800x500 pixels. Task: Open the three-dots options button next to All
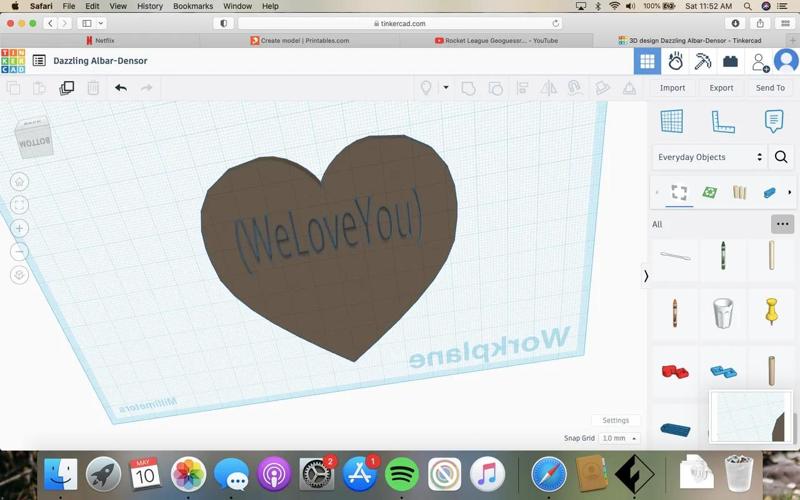click(782, 224)
